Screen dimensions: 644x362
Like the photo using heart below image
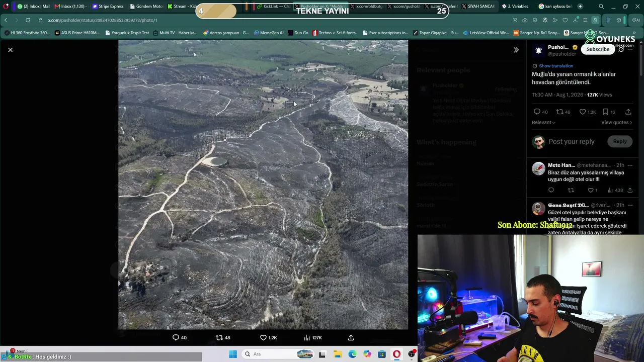coord(263,337)
